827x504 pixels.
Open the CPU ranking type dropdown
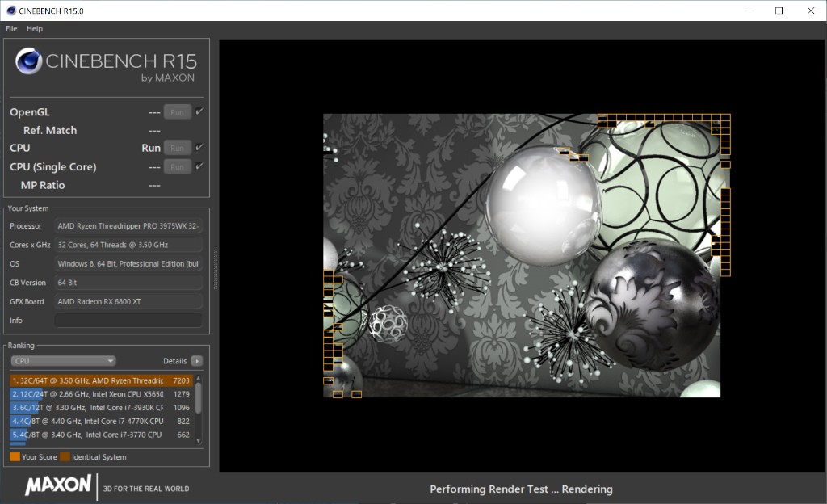[x=63, y=361]
